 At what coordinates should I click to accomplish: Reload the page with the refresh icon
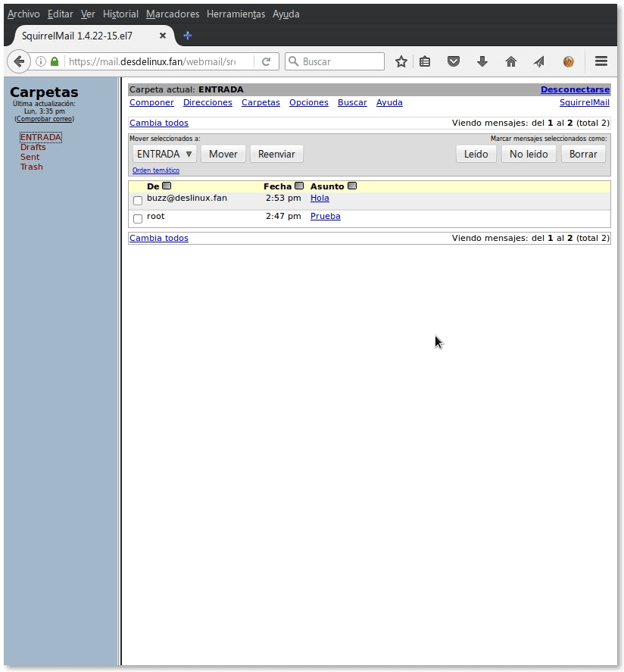click(266, 61)
